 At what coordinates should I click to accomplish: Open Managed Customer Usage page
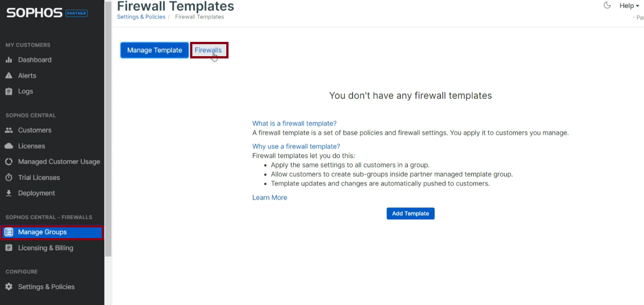[59, 162]
